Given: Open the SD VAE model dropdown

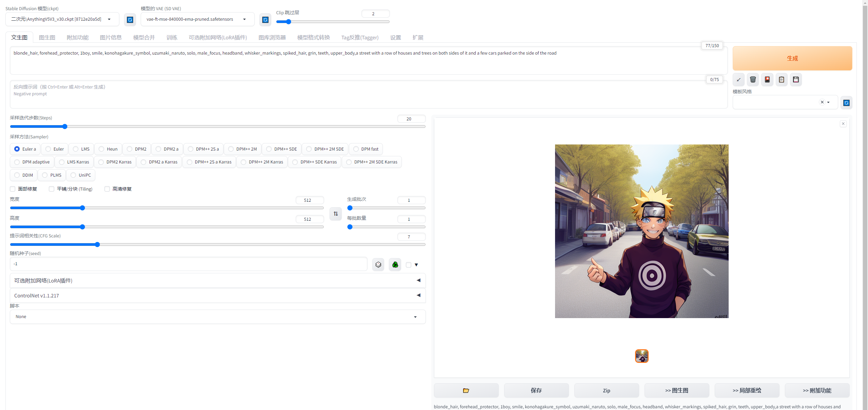Looking at the screenshot, I should point(198,19).
